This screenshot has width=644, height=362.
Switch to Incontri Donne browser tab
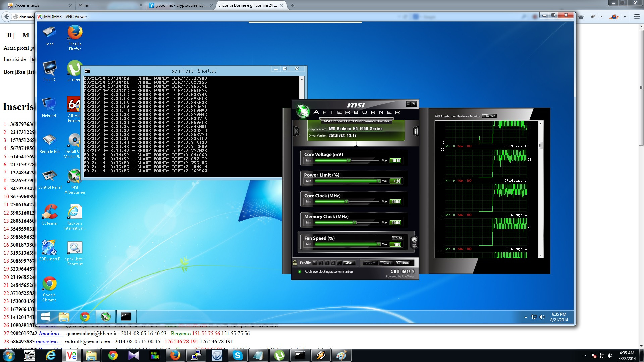251,5
